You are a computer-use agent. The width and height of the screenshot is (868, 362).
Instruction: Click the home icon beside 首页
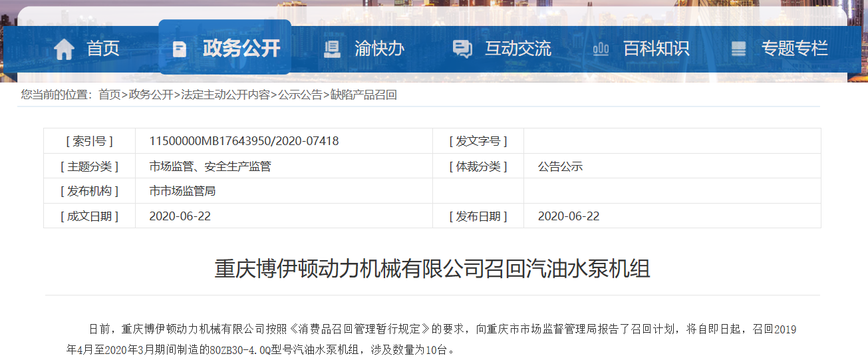pos(64,49)
